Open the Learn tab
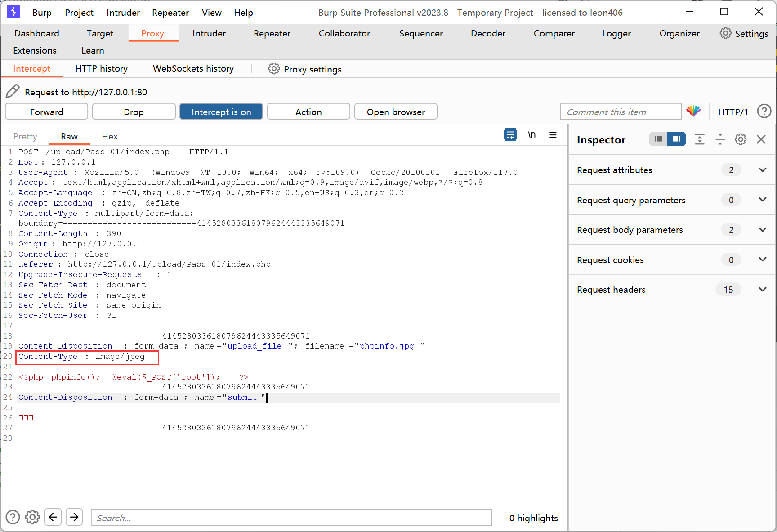This screenshot has width=777, height=532. (93, 50)
